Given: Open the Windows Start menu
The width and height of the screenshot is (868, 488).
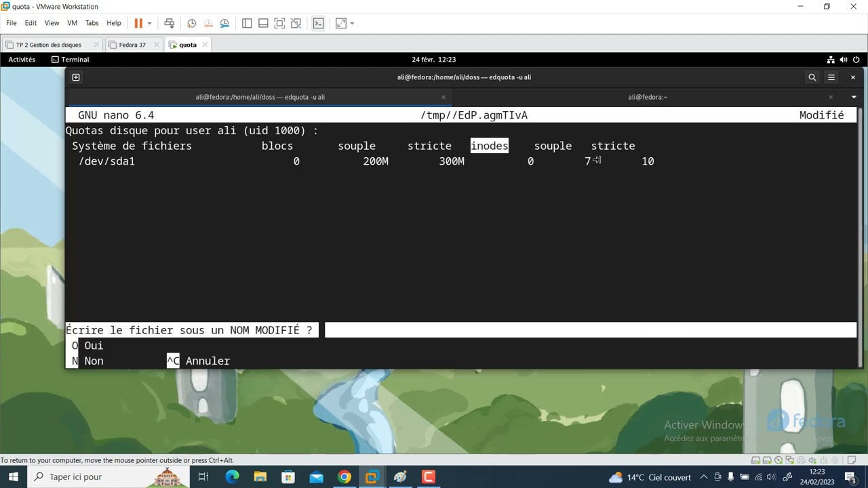Looking at the screenshot, I should pos(14,477).
